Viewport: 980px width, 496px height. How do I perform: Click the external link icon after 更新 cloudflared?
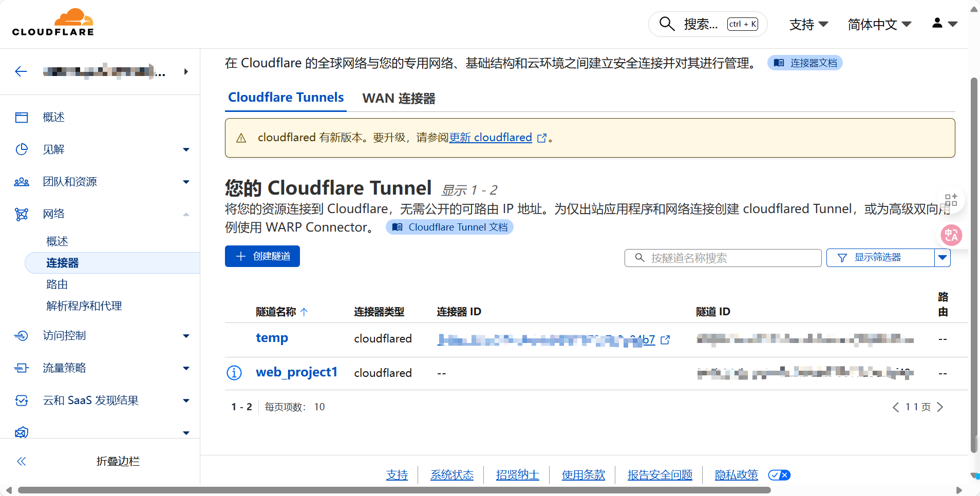pos(542,138)
